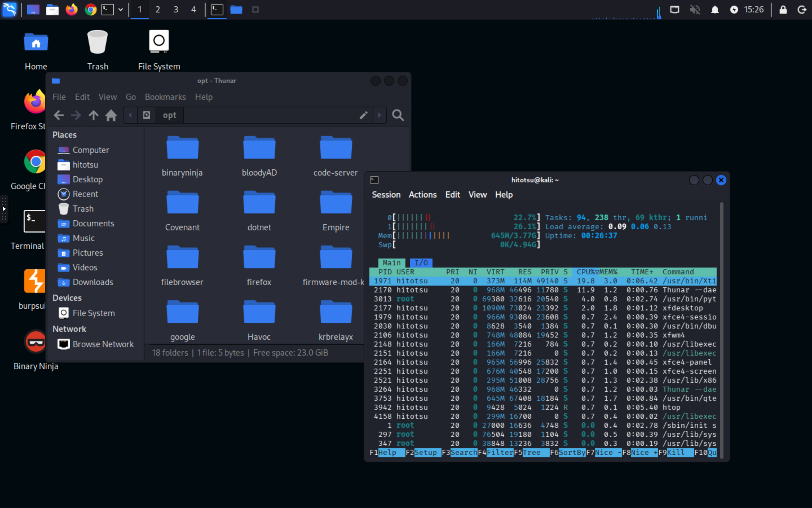Open the notifications bell in the panel

715,9
